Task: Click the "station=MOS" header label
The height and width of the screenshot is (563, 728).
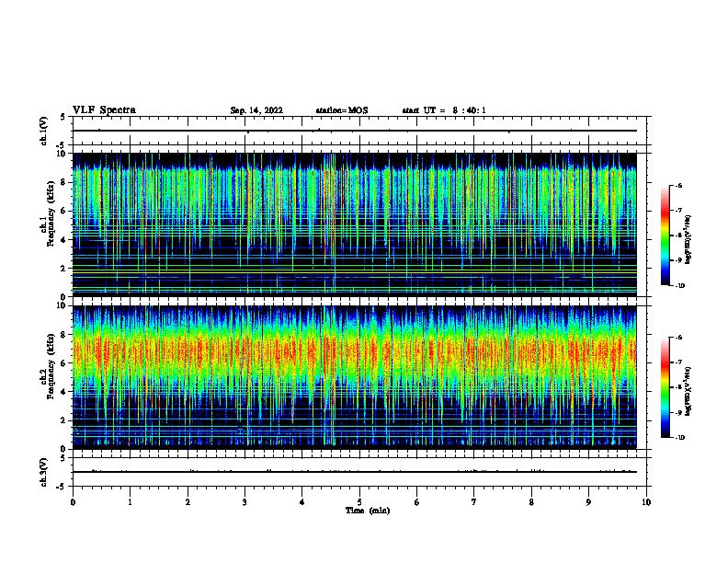Action: (x=342, y=110)
